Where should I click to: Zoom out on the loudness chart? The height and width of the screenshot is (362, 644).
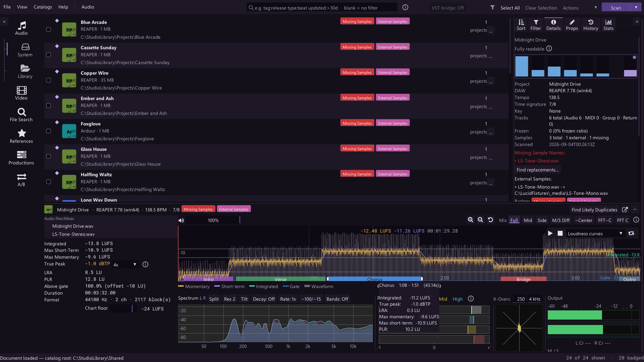tap(480, 220)
